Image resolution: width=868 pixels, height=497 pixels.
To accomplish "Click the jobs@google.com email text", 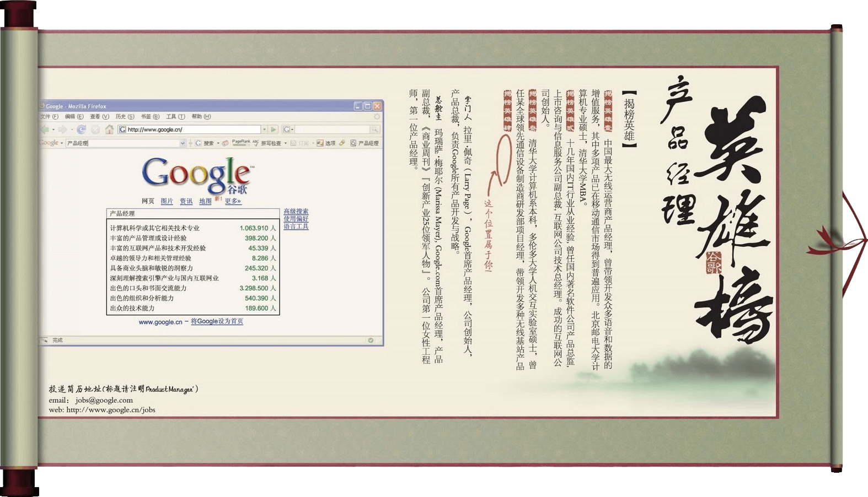I will tap(104, 401).
